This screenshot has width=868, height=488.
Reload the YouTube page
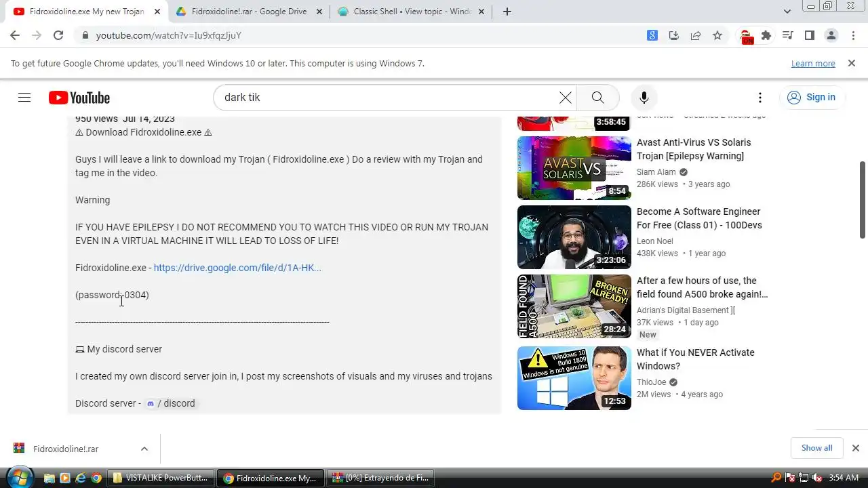pos(58,35)
